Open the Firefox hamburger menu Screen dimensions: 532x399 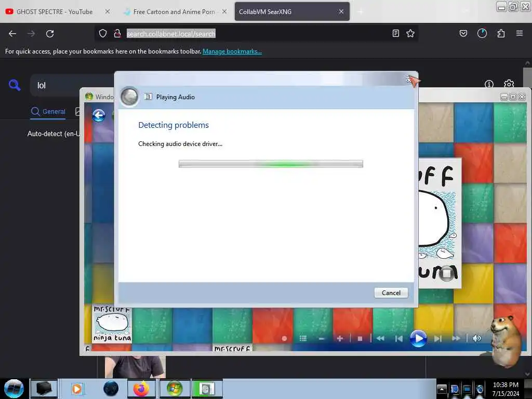point(520,33)
